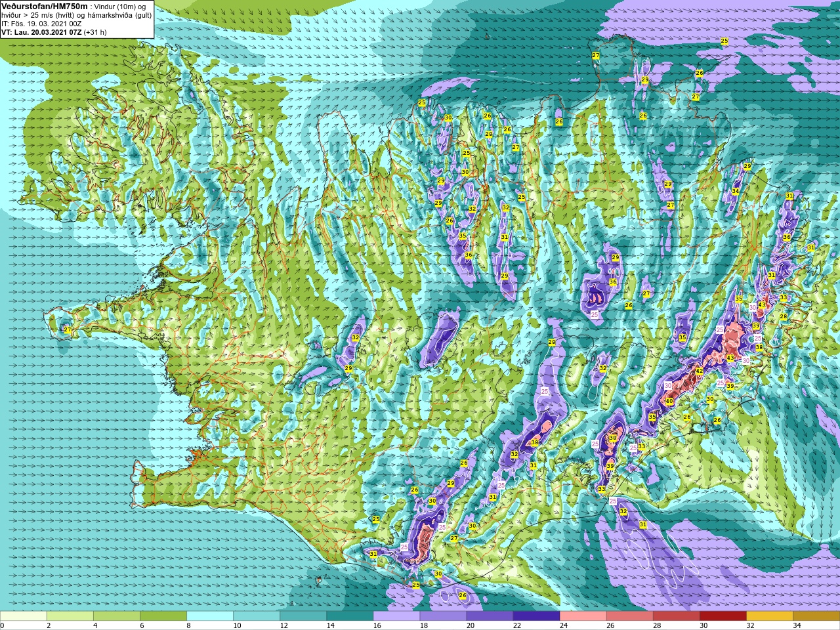Click the yellow '40' gust label

669,401
